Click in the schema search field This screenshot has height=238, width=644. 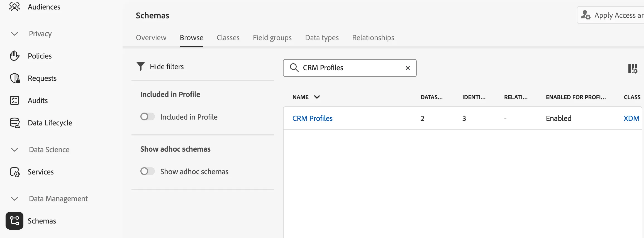click(350, 68)
